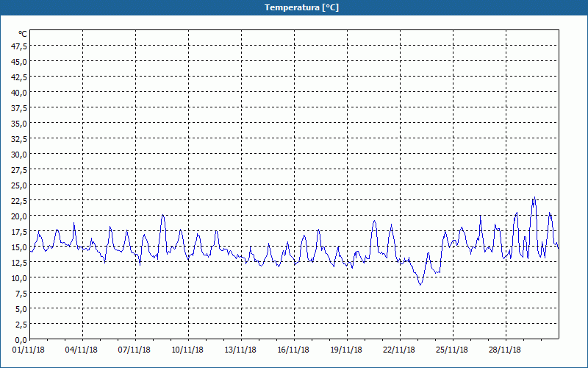Viewport: 588px width, 368px height.
Task: Click the 15,0 y-axis label
Action: pos(19,247)
